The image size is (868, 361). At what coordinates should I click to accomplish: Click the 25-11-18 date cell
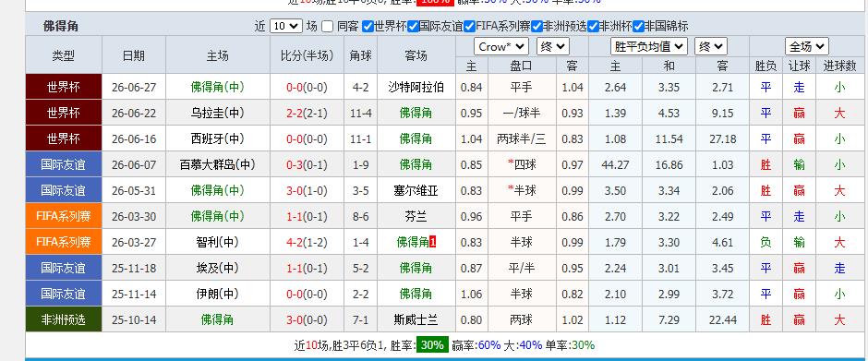pos(134,268)
